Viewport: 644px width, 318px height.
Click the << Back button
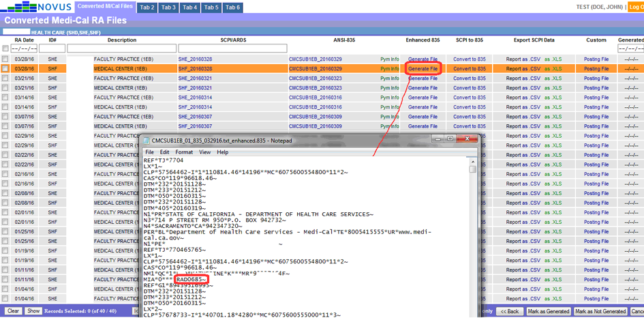pyautogui.click(x=509, y=311)
